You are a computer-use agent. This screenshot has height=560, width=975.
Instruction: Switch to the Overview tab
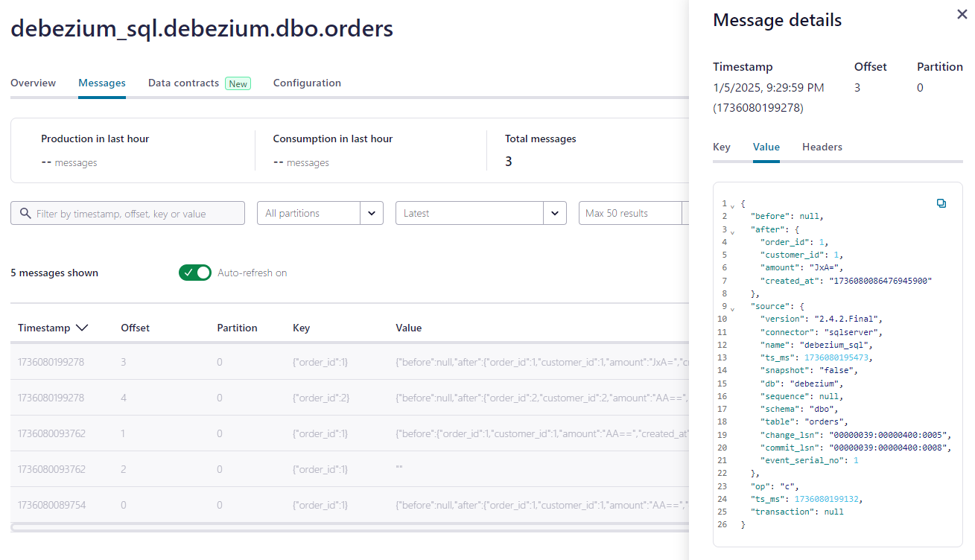(33, 83)
